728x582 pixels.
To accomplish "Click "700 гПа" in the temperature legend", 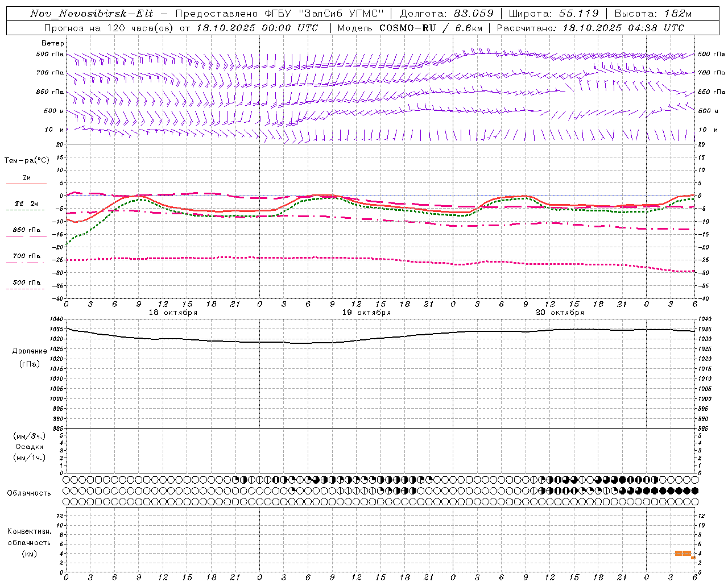I will coord(27,256).
